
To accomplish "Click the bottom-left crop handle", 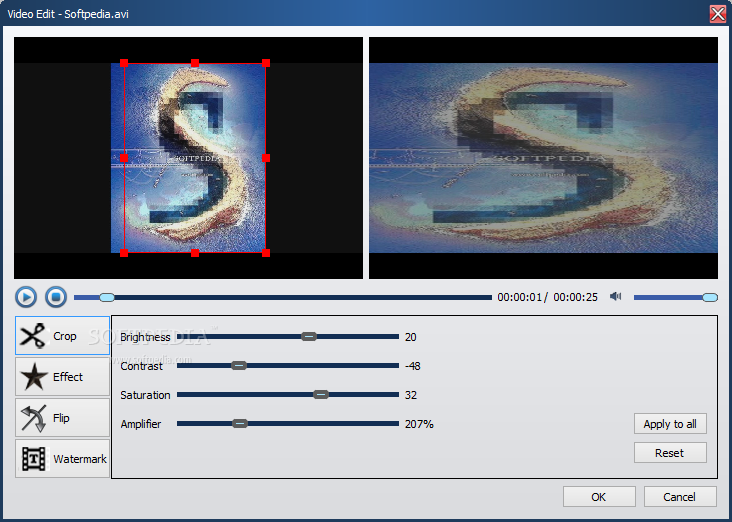I will point(124,253).
